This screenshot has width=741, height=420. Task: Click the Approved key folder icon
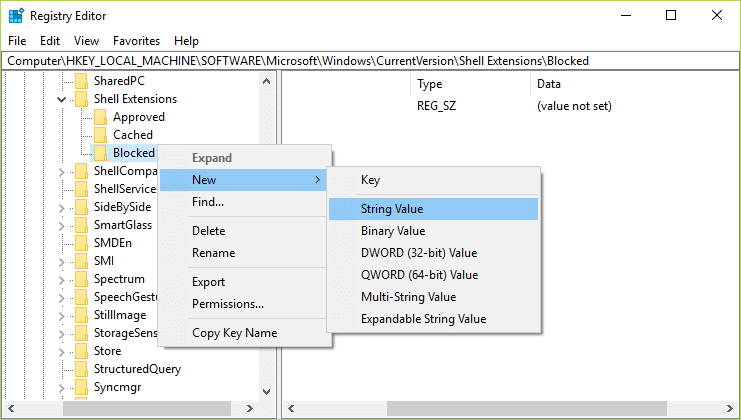[100, 117]
